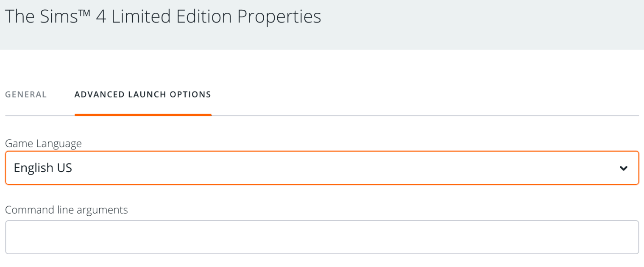Click the chevron arrow in language selector

click(623, 168)
